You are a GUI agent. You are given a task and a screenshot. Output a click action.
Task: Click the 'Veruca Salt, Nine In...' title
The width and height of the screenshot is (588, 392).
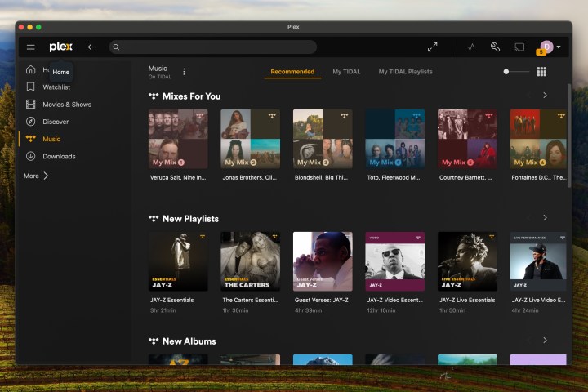coord(178,177)
